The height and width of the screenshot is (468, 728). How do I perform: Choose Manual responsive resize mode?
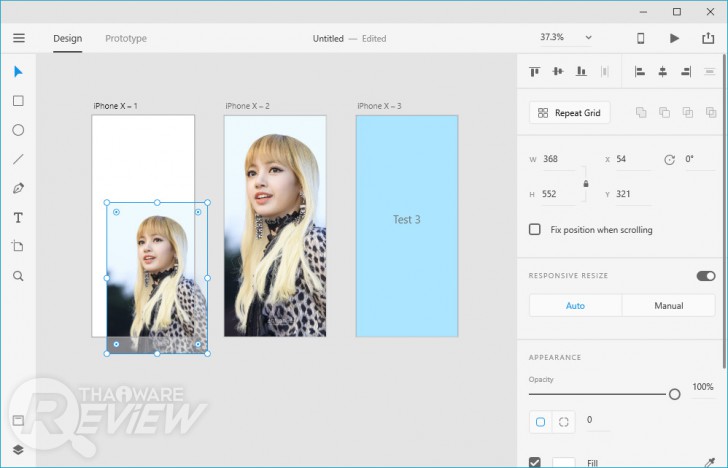pos(669,306)
